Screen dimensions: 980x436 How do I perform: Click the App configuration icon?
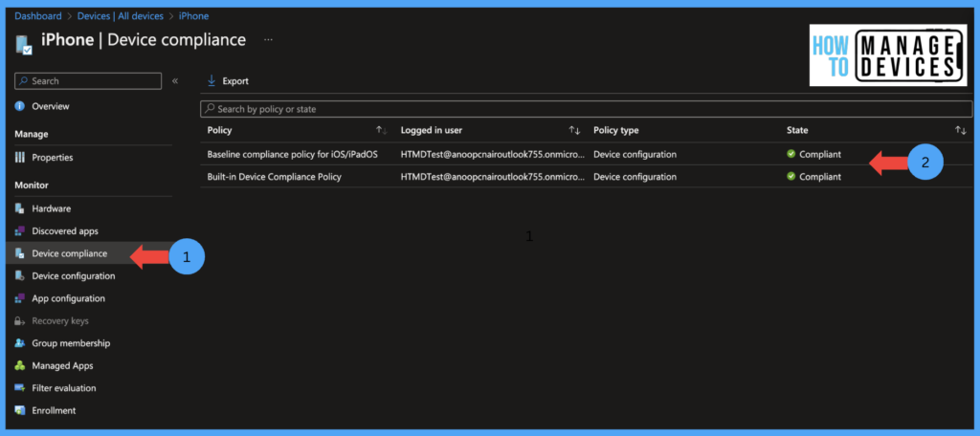coord(19,298)
